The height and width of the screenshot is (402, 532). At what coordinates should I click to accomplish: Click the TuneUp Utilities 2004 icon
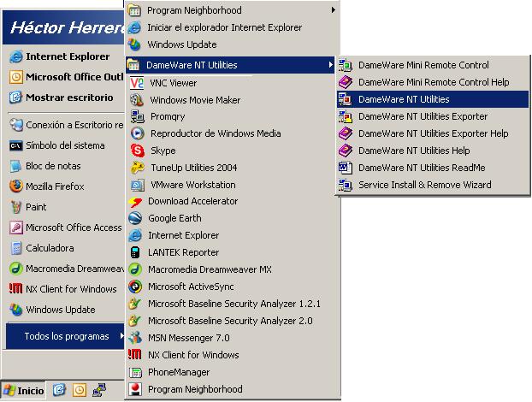coord(138,168)
